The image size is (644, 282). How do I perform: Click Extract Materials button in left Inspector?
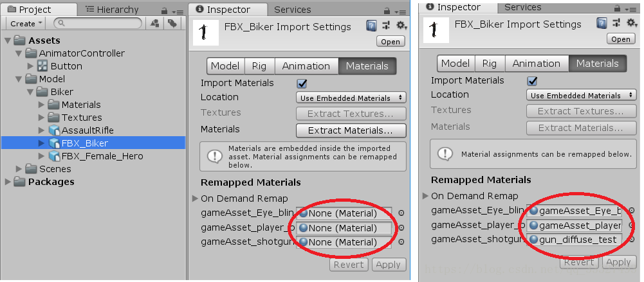coord(351,130)
